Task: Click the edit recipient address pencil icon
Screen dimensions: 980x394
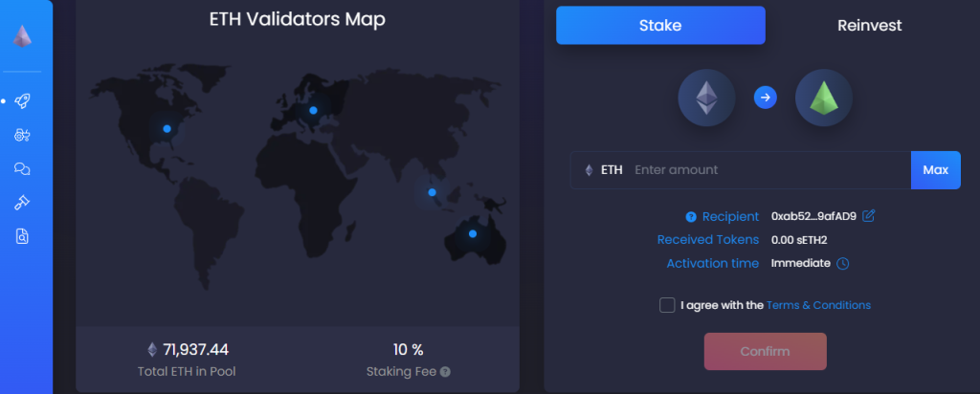Action: click(x=869, y=216)
